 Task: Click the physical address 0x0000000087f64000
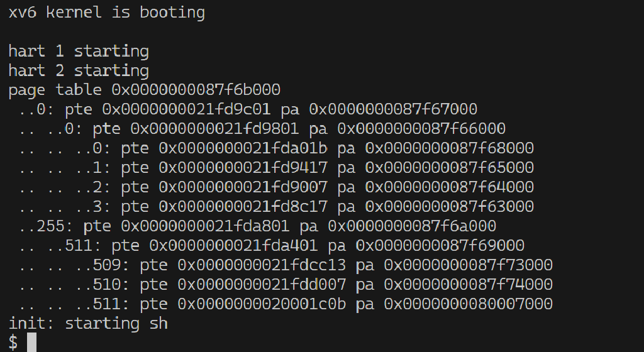point(450,187)
